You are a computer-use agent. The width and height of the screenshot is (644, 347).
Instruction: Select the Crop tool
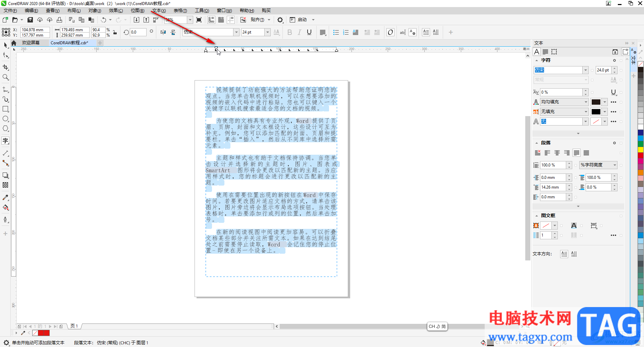click(x=5, y=67)
